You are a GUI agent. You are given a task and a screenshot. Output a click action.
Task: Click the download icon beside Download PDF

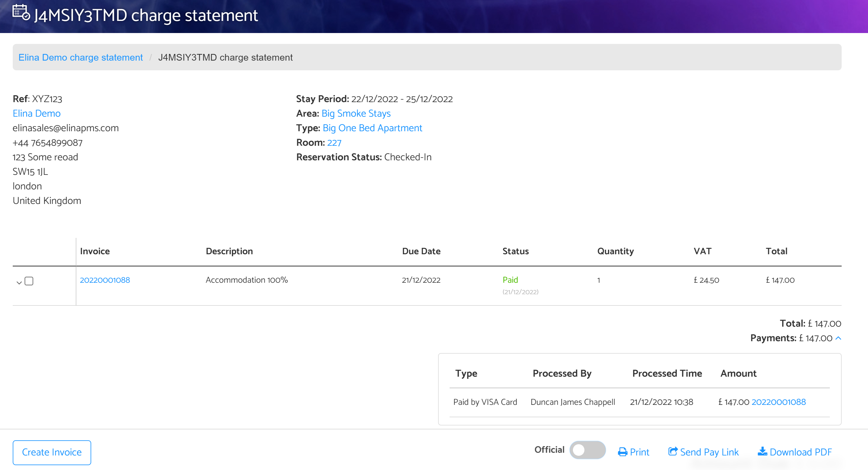(762, 451)
